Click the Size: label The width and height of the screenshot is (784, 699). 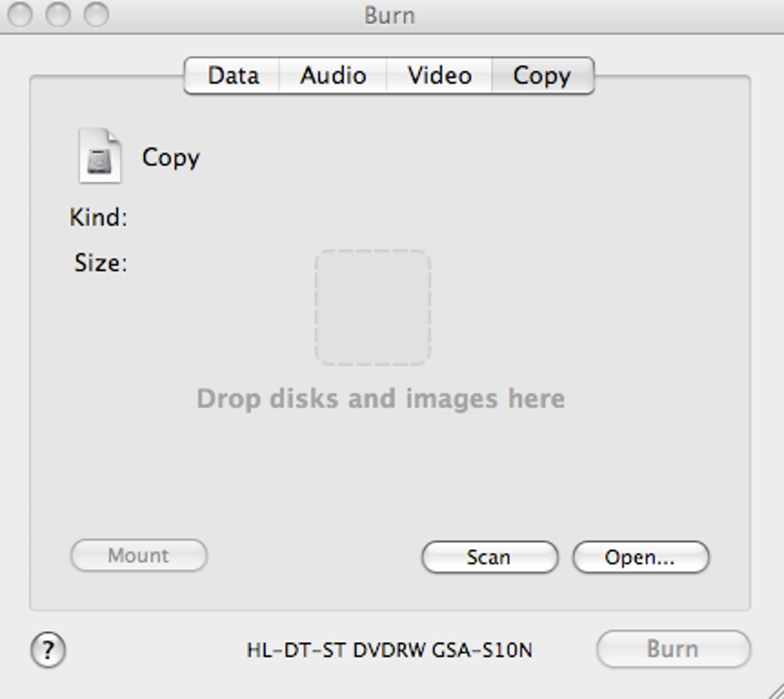(x=101, y=264)
